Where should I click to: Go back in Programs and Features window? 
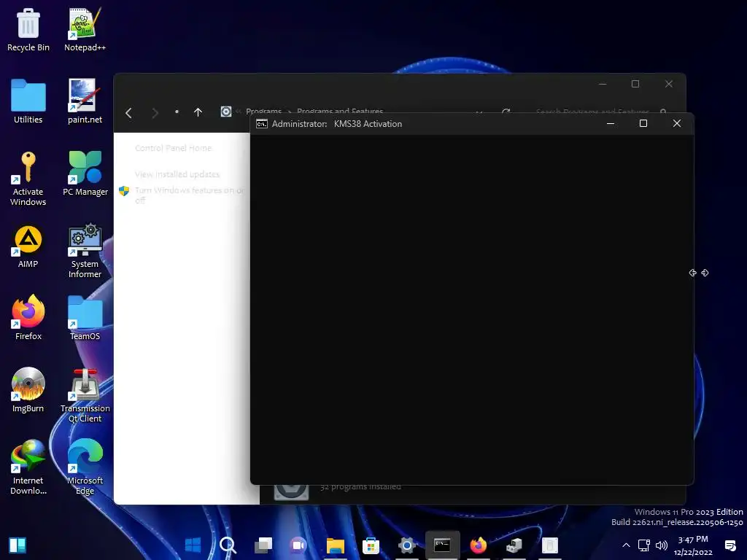128,113
